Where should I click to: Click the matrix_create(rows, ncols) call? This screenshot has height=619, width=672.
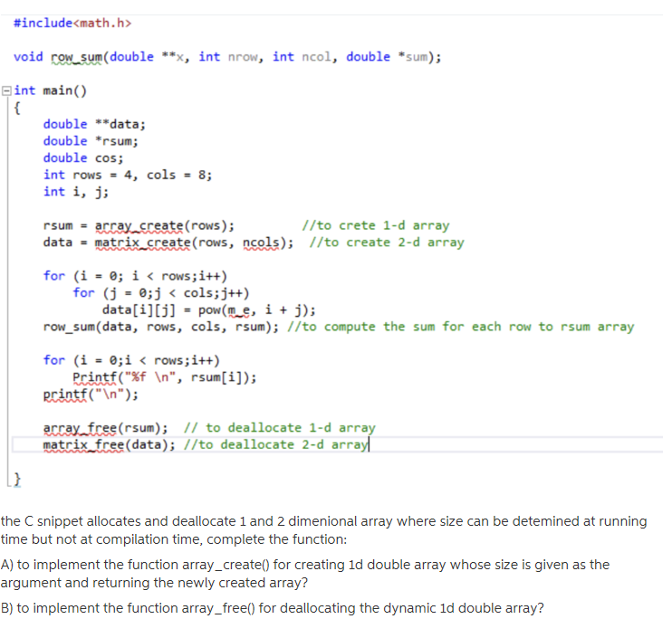click(194, 243)
